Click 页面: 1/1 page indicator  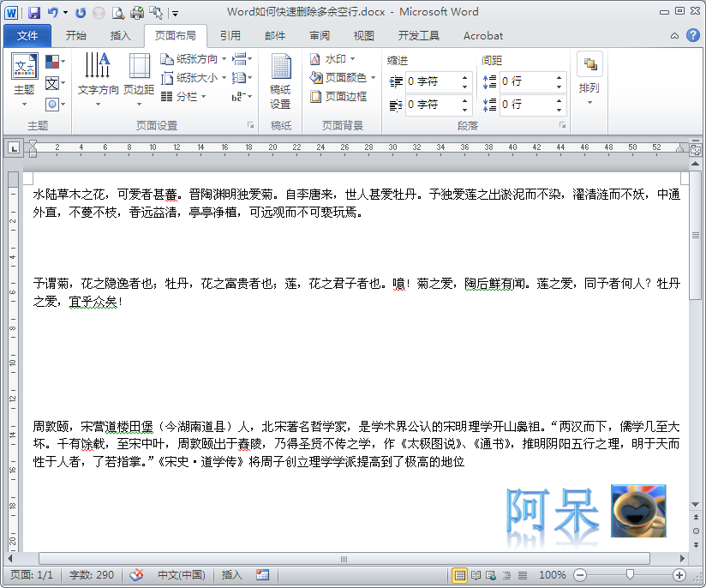click(32, 575)
